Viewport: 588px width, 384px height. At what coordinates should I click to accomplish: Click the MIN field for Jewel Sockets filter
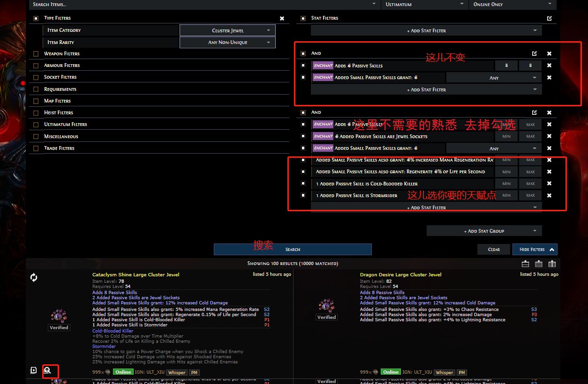click(x=506, y=136)
